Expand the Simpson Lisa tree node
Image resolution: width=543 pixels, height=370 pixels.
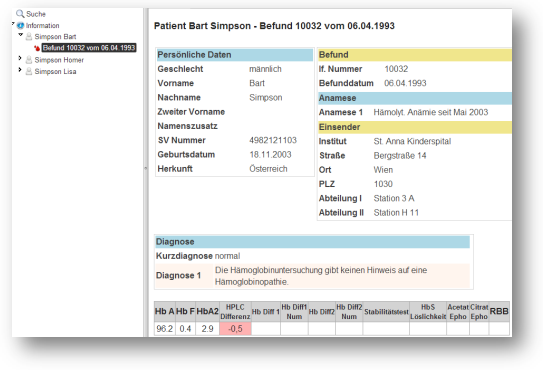point(20,70)
